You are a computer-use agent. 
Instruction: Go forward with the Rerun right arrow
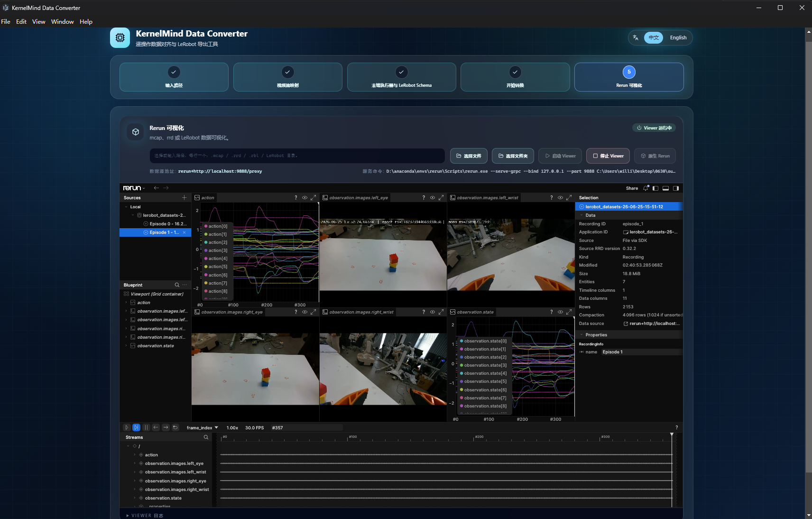pyautogui.click(x=166, y=188)
